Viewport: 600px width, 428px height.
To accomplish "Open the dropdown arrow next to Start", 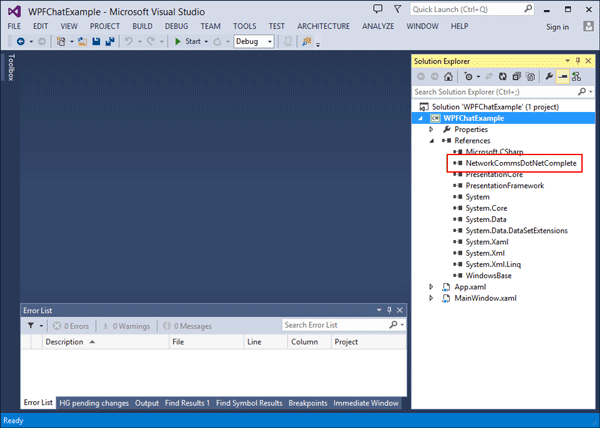I will pos(206,41).
